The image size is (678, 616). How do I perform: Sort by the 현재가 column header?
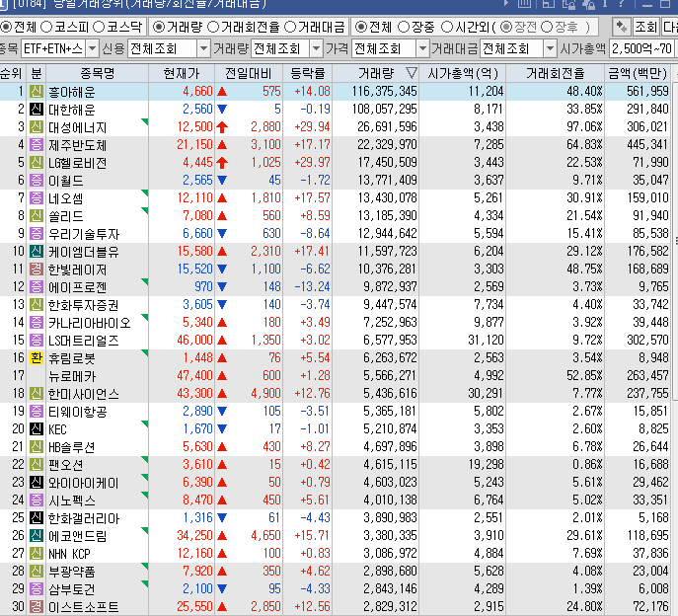pos(182,73)
